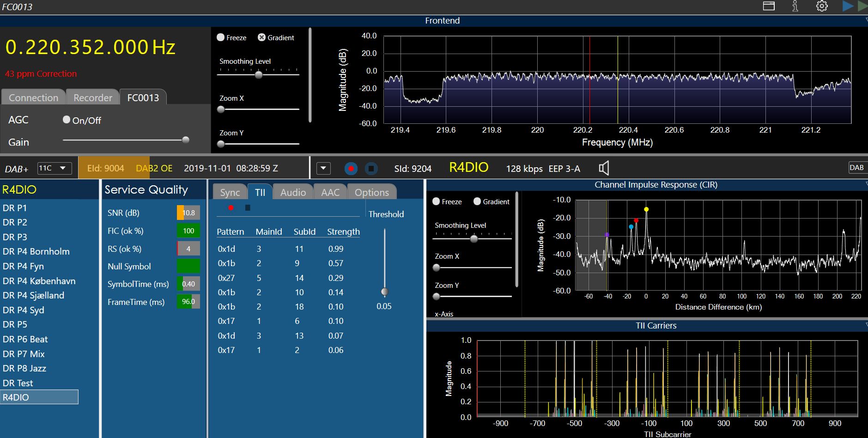Mute audio with the speaker icon

click(x=604, y=168)
